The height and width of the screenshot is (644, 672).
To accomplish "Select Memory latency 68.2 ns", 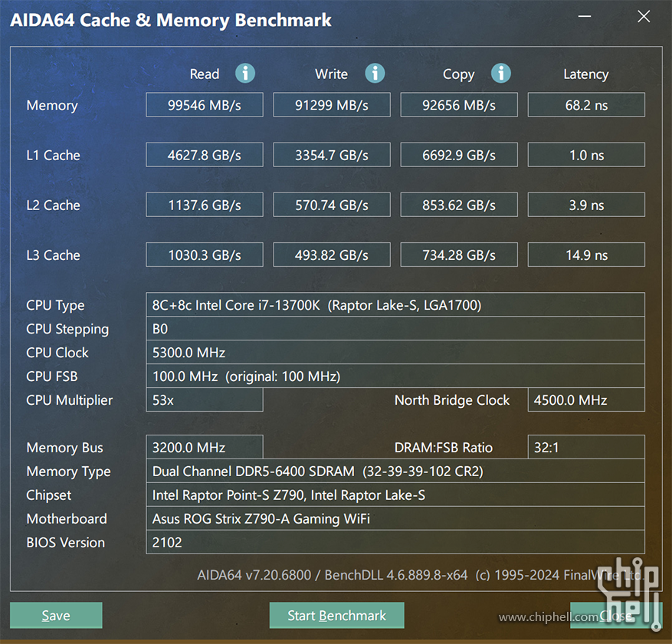I will (586, 104).
